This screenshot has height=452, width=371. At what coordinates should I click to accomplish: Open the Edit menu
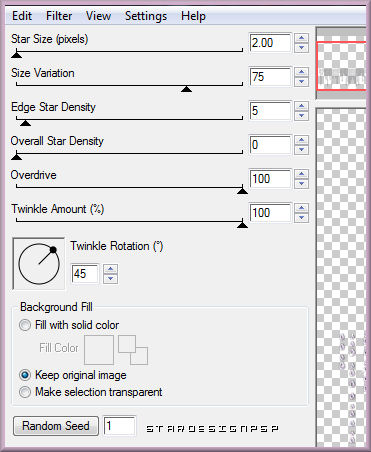(22, 16)
